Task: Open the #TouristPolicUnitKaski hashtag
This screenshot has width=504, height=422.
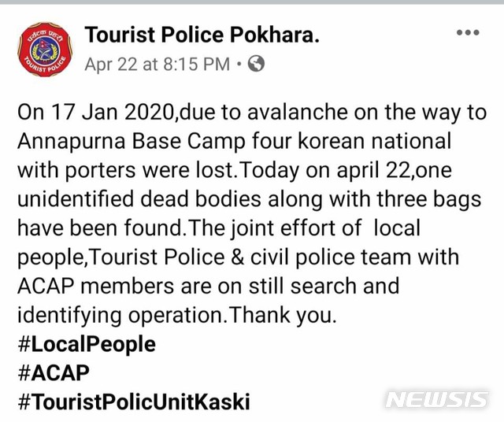Action: [x=134, y=402]
